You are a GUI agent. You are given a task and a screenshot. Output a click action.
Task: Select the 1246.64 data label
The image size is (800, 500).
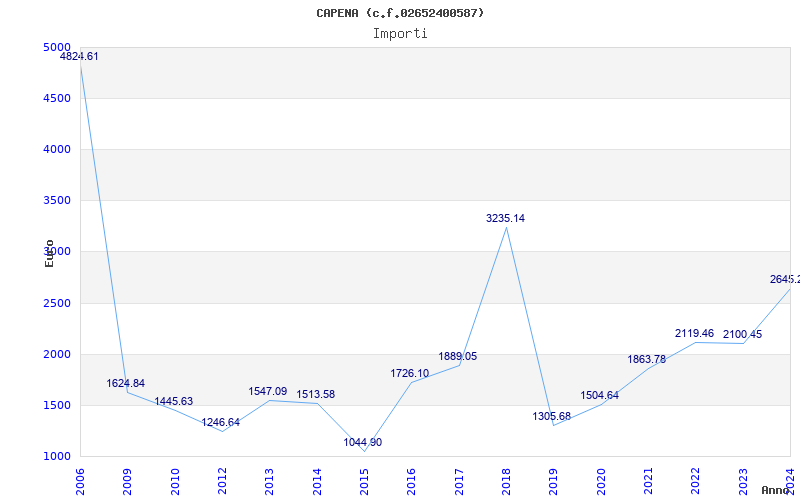220,422
